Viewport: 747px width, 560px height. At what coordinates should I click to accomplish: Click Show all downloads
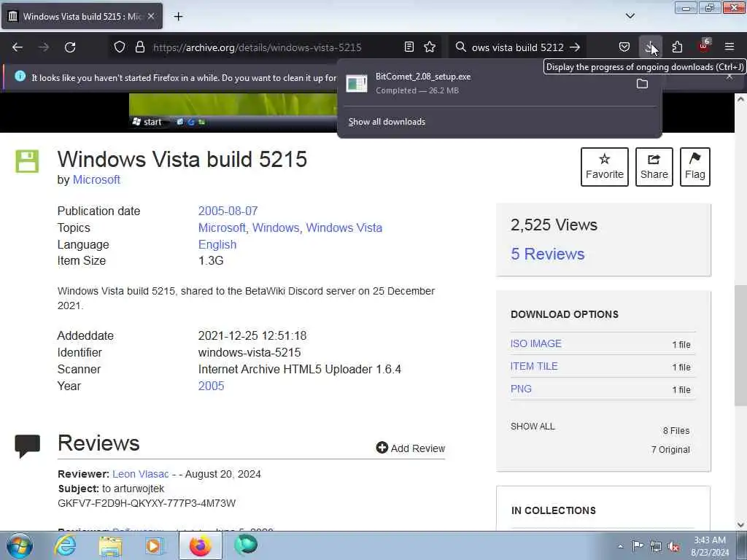387,122
